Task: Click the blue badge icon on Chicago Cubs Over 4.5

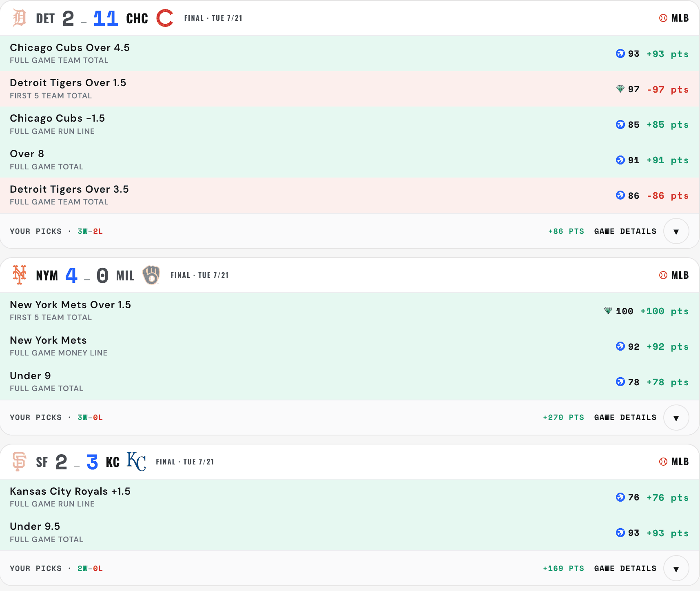Action: tap(620, 53)
